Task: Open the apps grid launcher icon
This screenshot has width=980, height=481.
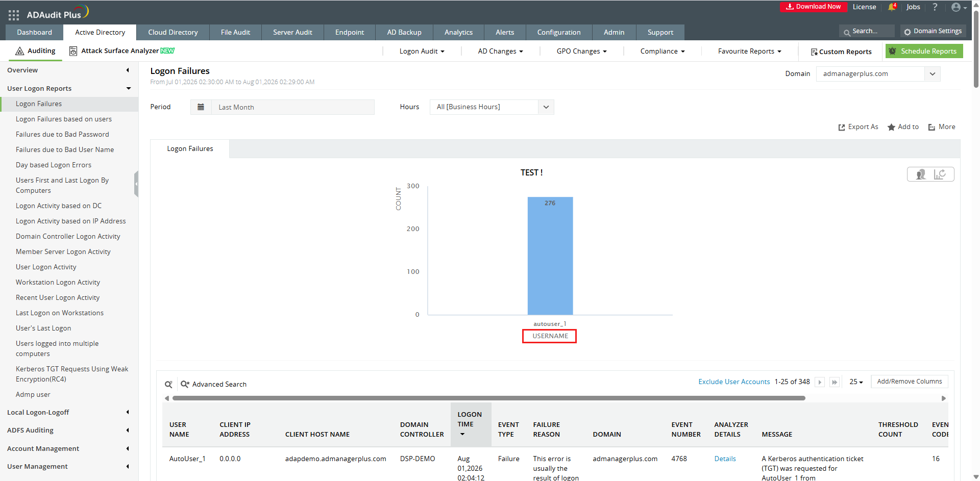Action: pyautogui.click(x=14, y=15)
